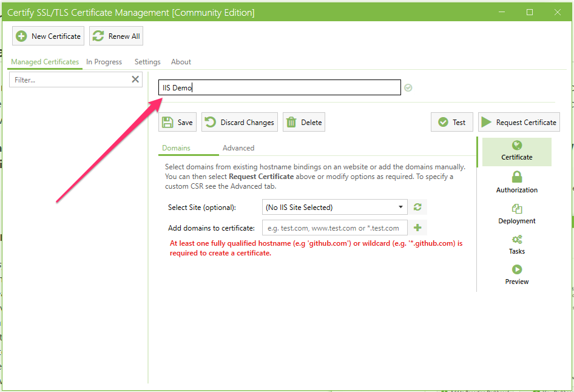
Task: Maximize the Certify window
Action: [529, 12]
